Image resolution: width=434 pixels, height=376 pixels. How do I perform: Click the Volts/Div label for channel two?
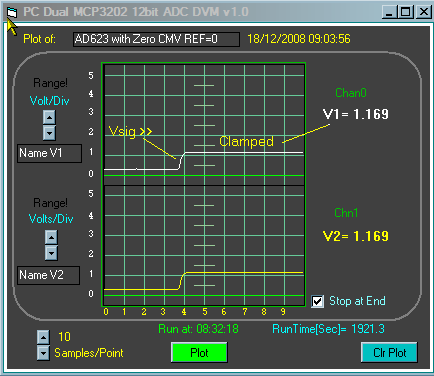point(51,219)
